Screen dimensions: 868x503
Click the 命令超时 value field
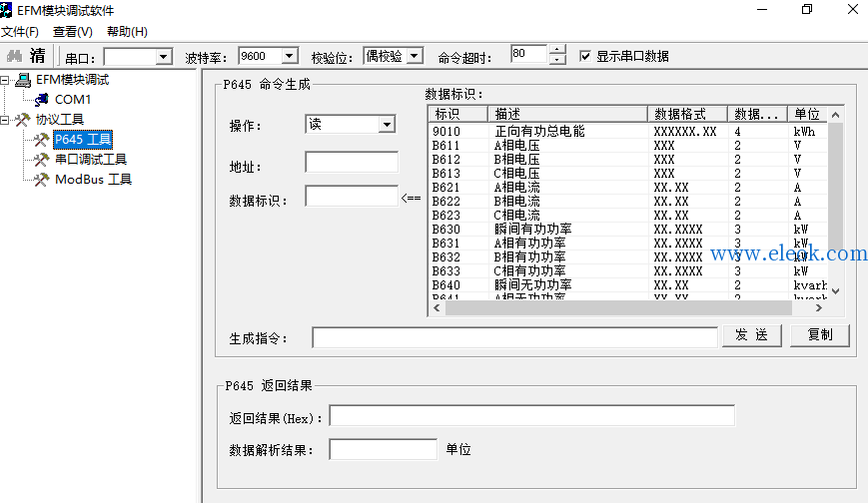pos(529,54)
